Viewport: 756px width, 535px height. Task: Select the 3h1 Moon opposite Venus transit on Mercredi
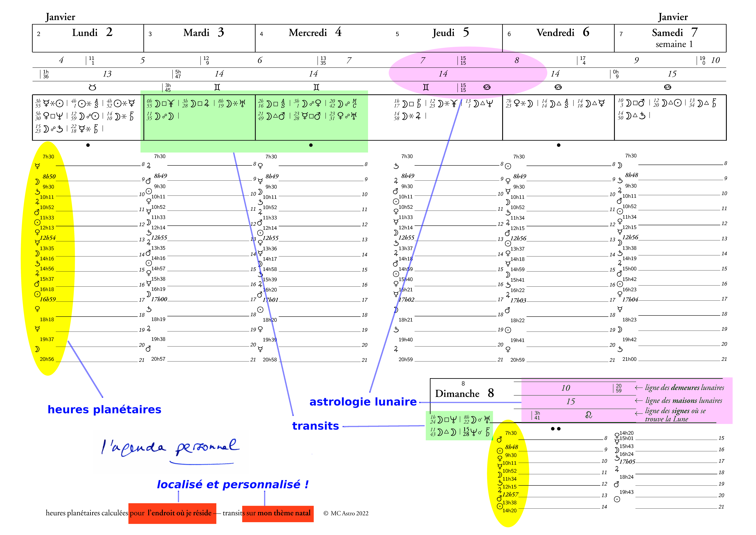pos(307,103)
